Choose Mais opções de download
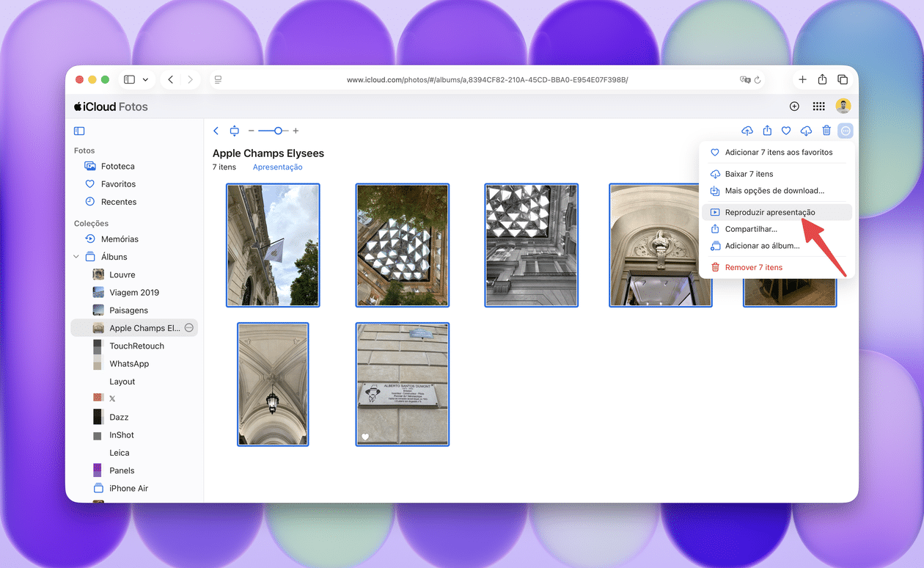924x568 pixels. click(x=777, y=191)
